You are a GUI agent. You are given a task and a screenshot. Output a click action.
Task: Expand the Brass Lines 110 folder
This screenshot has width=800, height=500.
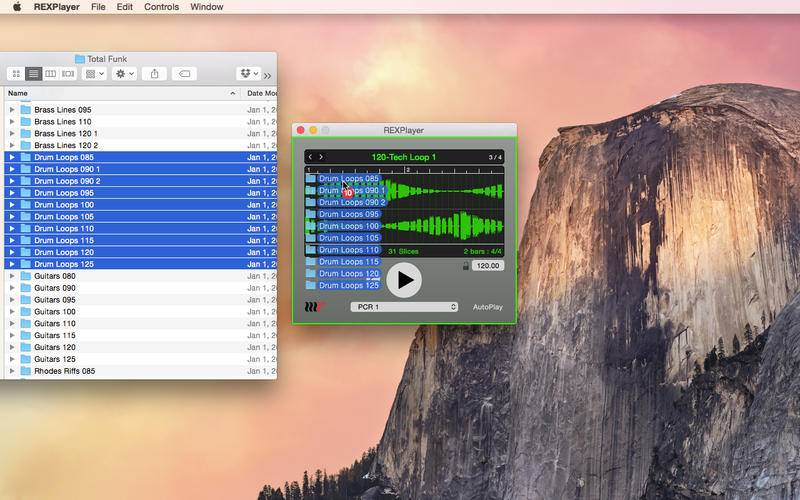point(12,121)
